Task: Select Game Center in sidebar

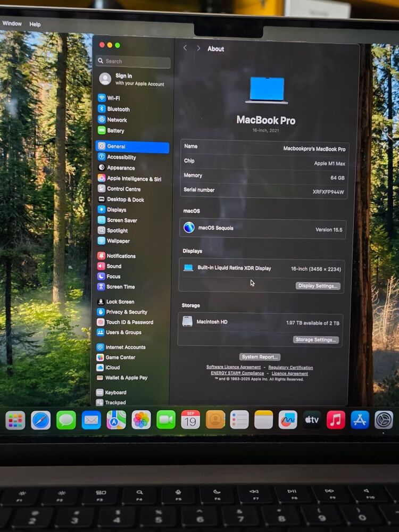Action: pos(115,358)
